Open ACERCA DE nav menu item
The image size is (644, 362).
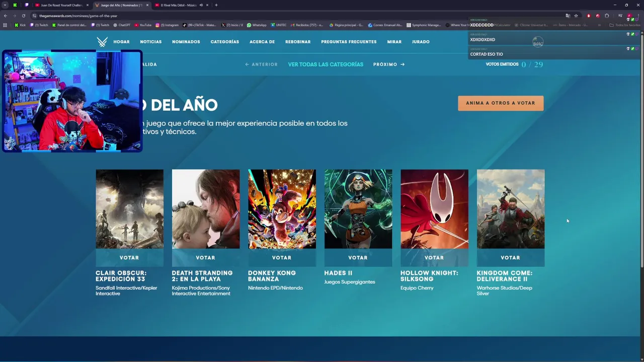pyautogui.click(x=262, y=42)
